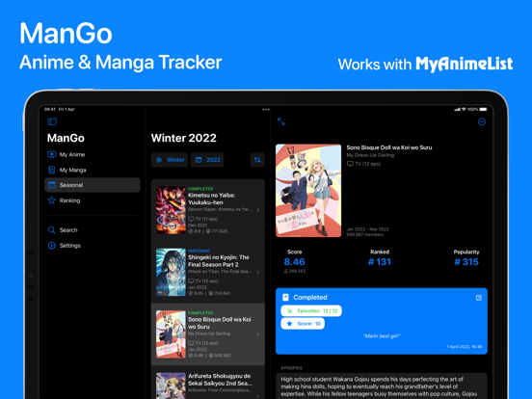532x399 pixels.
Task: Click chevron on Shingeki no Kyojin row
Action: tap(258, 272)
